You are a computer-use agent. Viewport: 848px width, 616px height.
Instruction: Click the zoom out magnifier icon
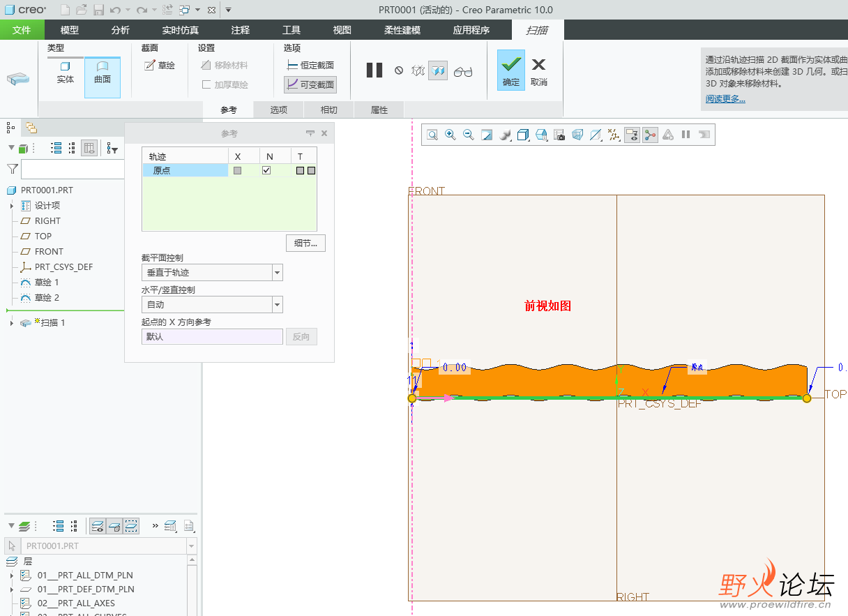point(469,135)
